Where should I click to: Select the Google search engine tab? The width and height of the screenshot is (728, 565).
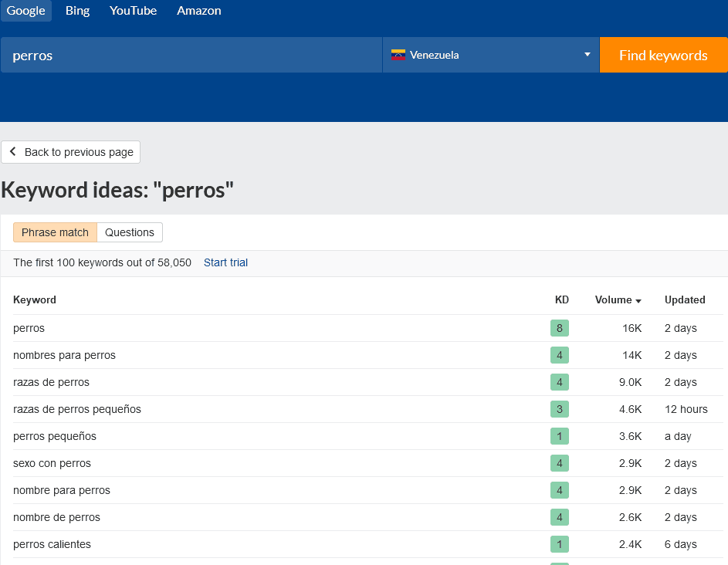[x=26, y=11]
